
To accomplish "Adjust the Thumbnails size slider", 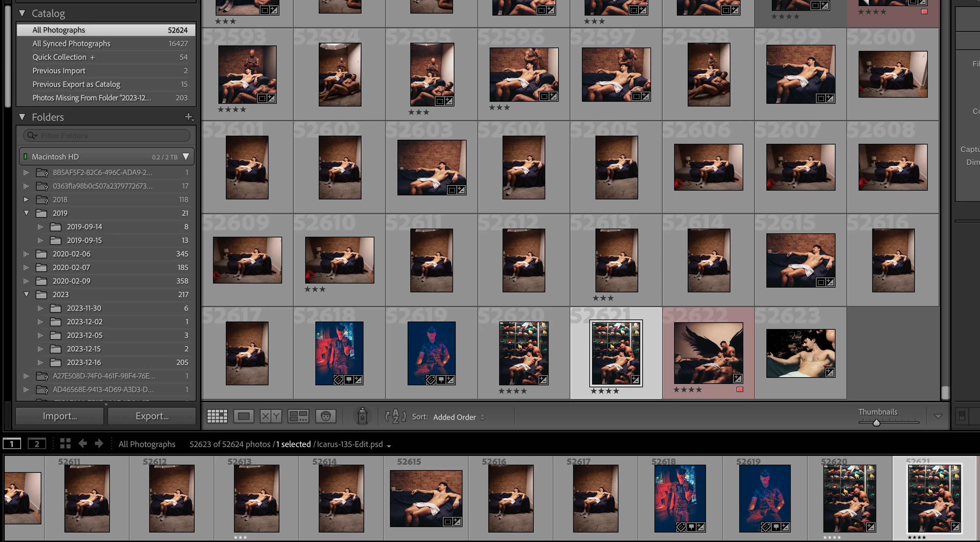I will pos(876,423).
